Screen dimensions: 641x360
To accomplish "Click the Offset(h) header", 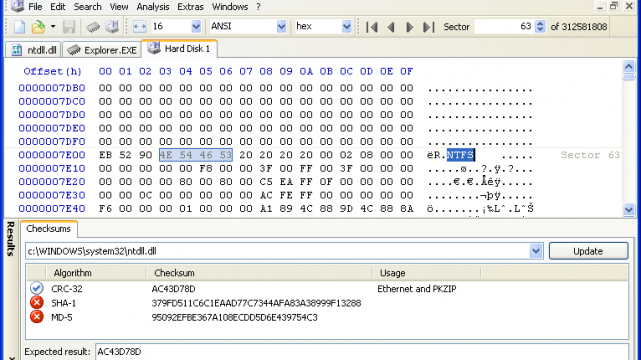I will [x=52, y=72].
